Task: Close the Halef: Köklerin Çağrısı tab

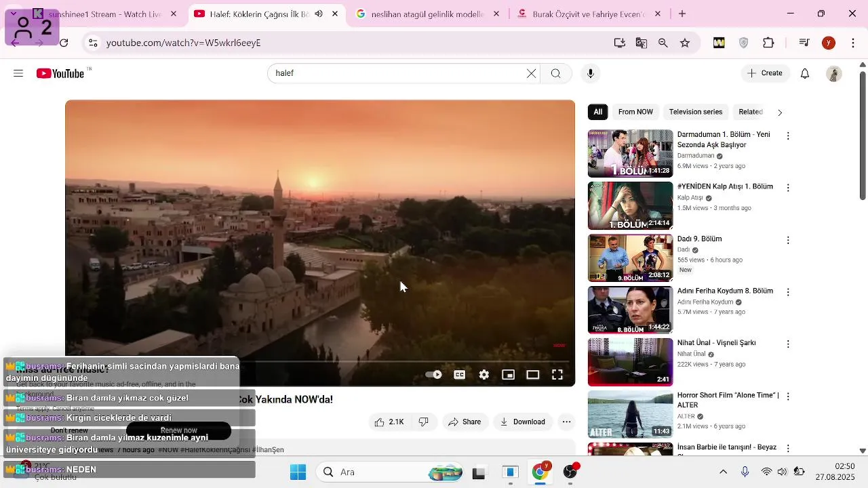Action: [335, 14]
